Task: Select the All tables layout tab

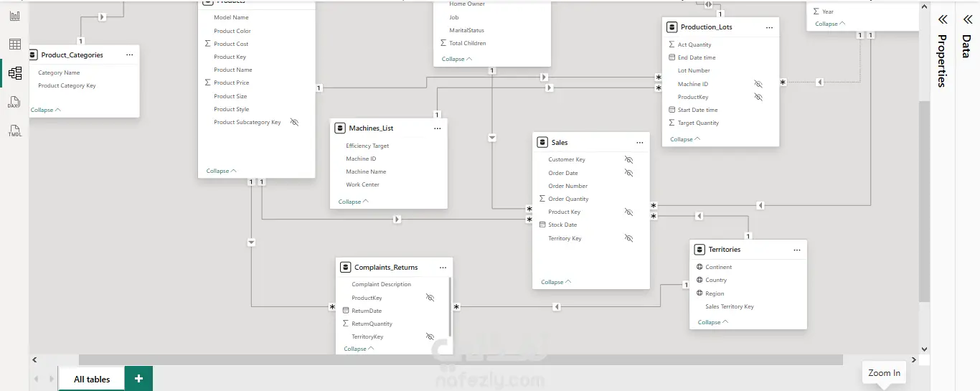Action: tap(92, 379)
